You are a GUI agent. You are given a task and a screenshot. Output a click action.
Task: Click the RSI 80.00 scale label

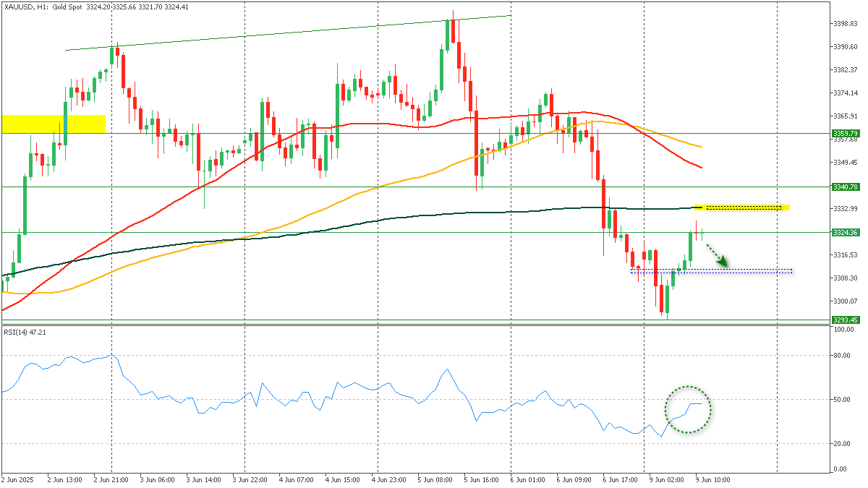pos(843,355)
